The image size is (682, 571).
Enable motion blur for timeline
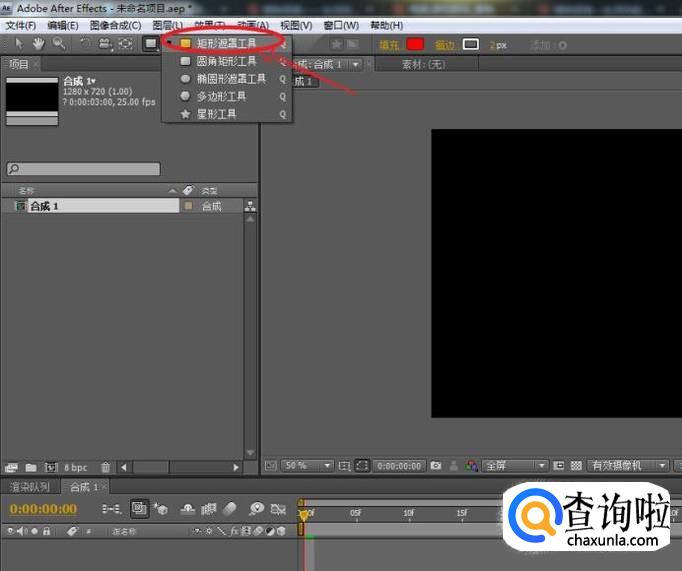click(x=230, y=508)
